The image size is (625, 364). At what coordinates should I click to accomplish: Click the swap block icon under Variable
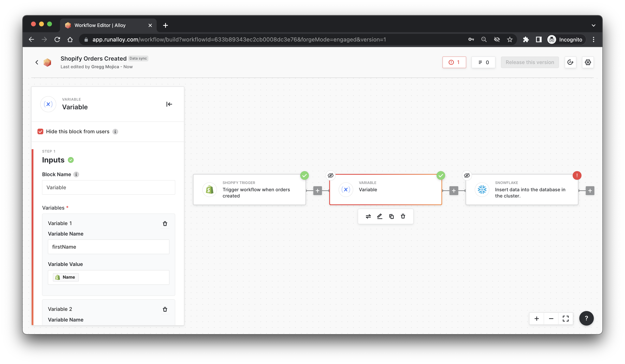pos(368,216)
